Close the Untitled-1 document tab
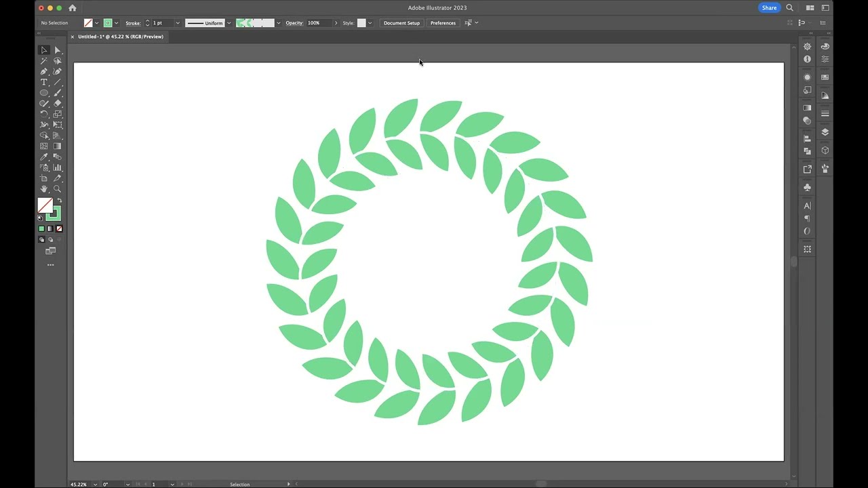This screenshot has width=868, height=488. [73, 37]
